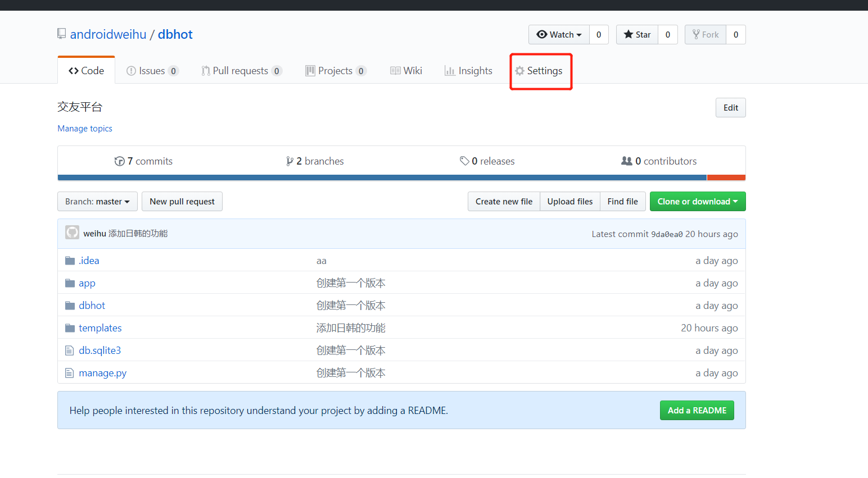Click the file icon for manage.py
The width and height of the screenshot is (868, 478).
tap(70, 373)
